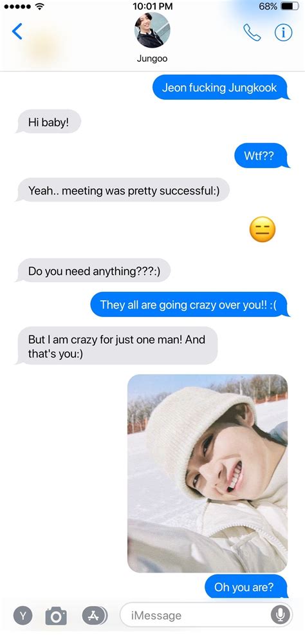Focus the iMessage text field

(x=206, y=615)
